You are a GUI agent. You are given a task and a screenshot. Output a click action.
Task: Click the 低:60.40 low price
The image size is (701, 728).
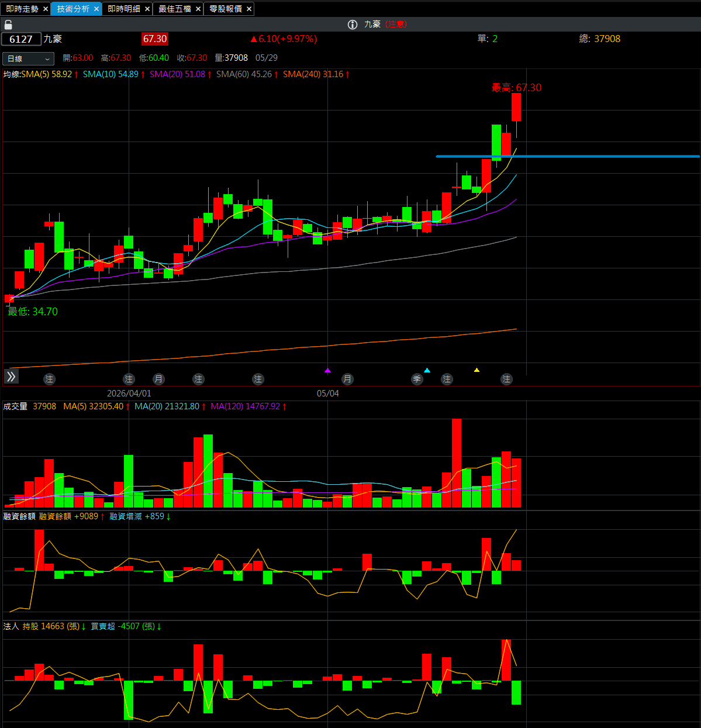[154, 58]
